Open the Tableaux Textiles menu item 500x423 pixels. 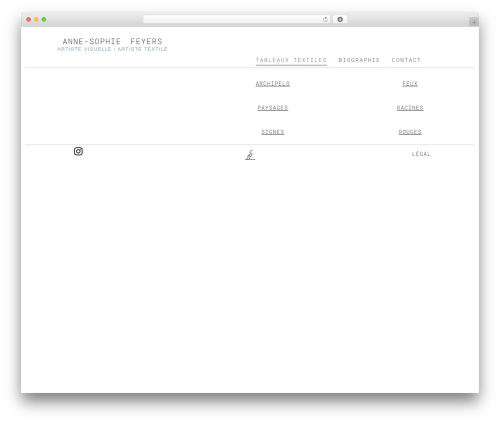point(291,60)
